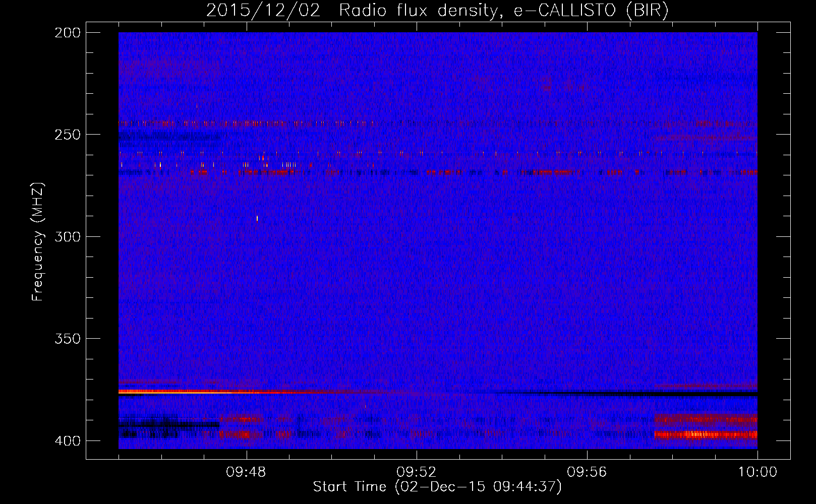816x504 pixels.
Task: Click the 'Frequency (MHZ)' y-axis title
Action: pos(38,242)
